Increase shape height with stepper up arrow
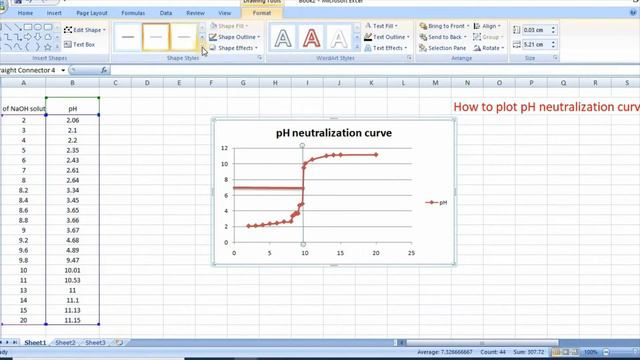 [553, 28]
